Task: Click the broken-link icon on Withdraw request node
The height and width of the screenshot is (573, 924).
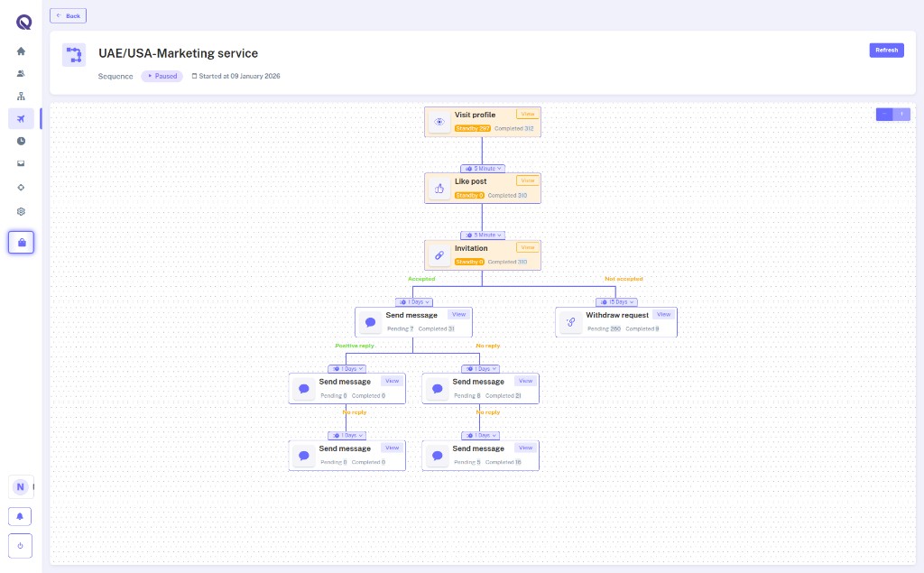Action: (x=570, y=321)
